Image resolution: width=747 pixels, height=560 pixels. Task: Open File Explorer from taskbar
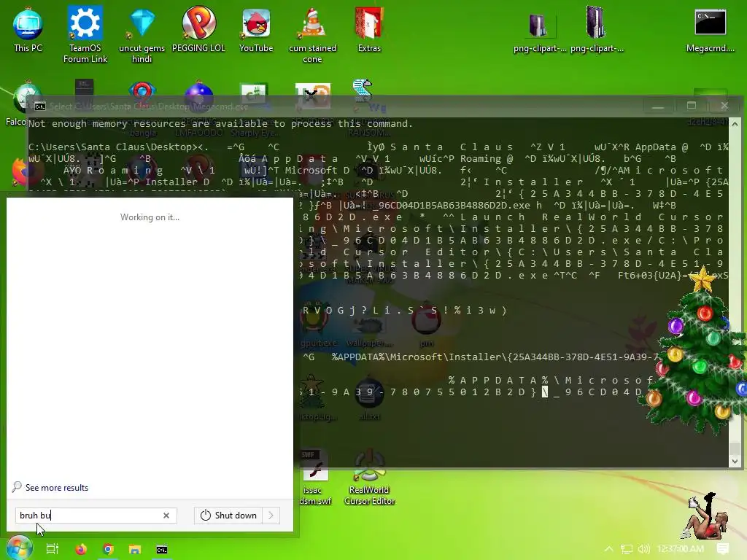[135, 549]
